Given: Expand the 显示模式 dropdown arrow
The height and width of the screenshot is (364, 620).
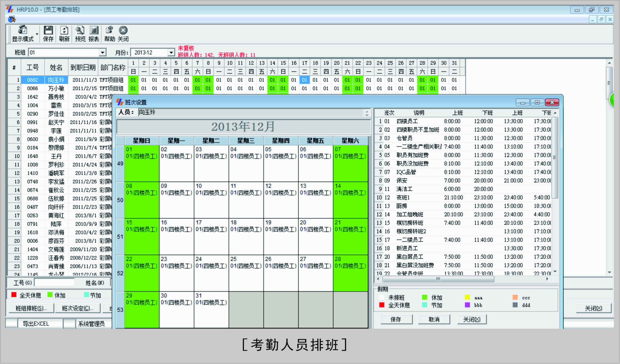Looking at the screenshot, I should pyautogui.click(x=37, y=34).
